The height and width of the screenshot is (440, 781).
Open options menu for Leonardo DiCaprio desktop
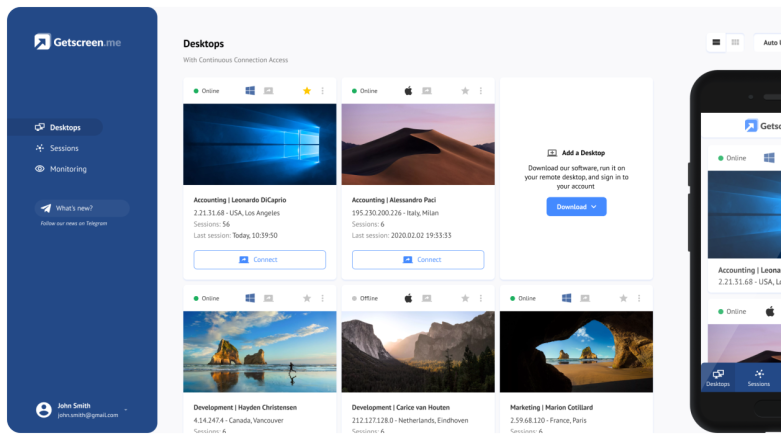(x=323, y=91)
